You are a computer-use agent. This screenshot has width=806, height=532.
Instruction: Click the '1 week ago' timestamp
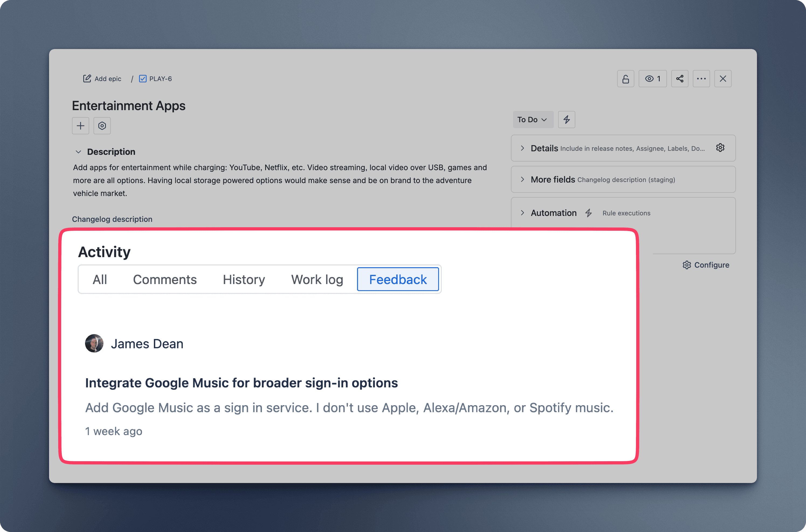pos(114,431)
